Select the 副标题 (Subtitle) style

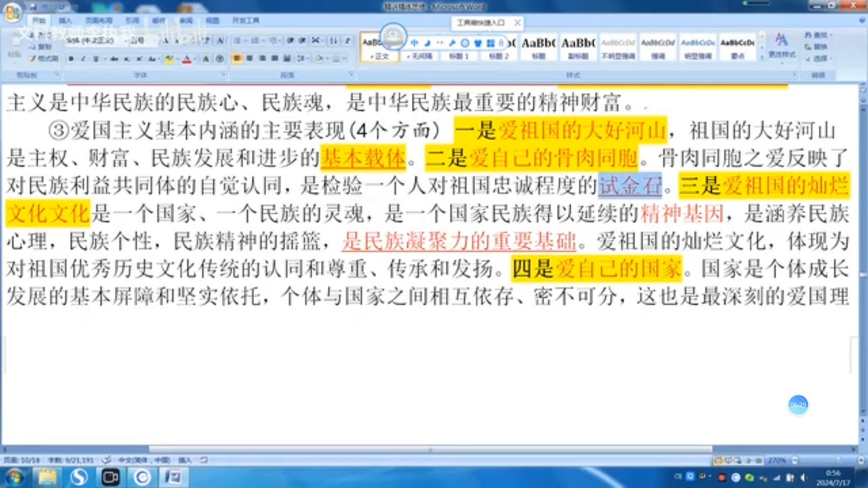[x=578, y=47]
